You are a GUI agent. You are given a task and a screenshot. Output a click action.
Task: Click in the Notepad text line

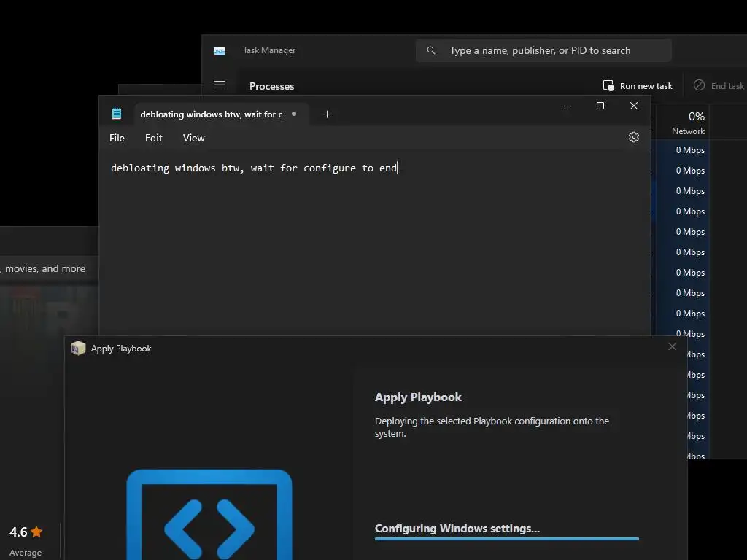(x=254, y=168)
